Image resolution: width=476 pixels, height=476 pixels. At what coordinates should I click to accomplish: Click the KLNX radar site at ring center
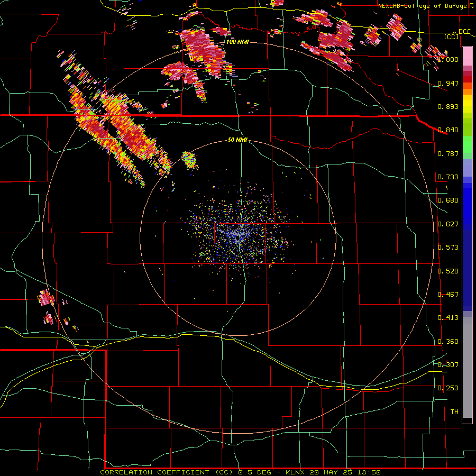pos(239,239)
